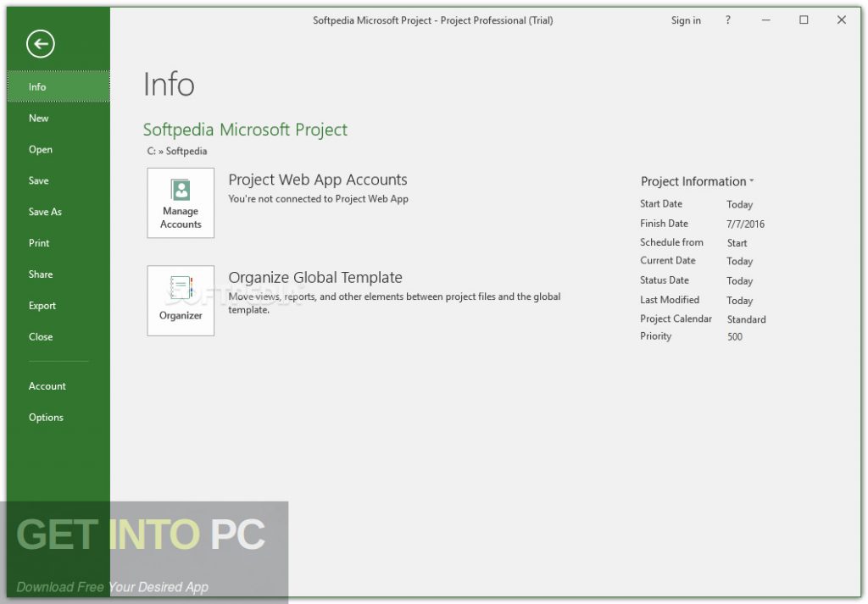Image resolution: width=868 pixels, height=604 pixels.
Task: Open the Manage Accounts button
Action: click(x=181, y=203)
